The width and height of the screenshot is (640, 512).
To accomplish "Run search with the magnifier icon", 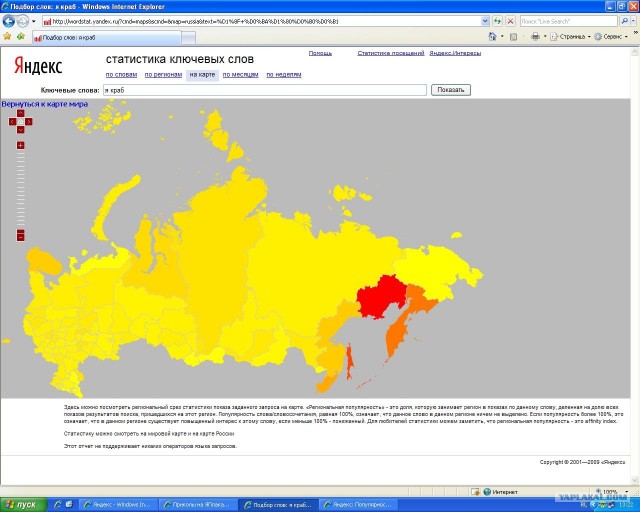I will tap(624, 21).
